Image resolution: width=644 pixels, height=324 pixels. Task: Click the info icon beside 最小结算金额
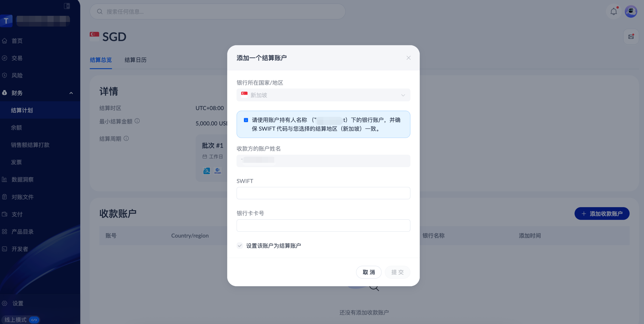tap(137, 121)
